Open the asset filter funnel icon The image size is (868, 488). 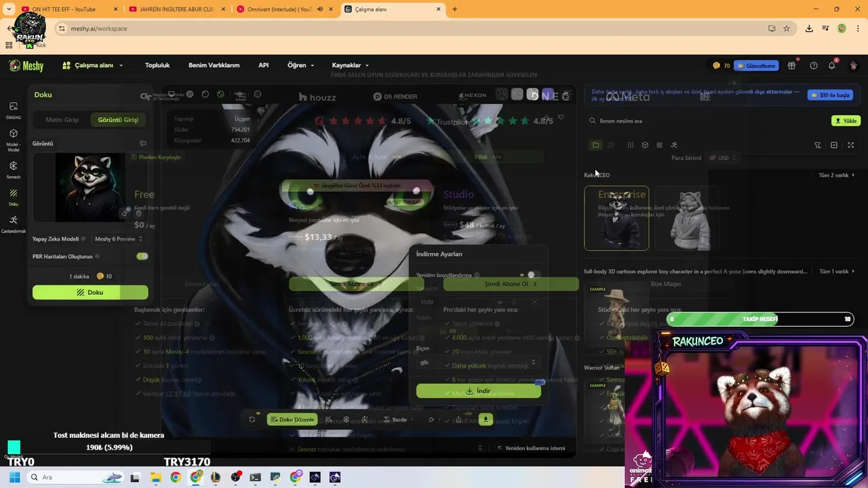817,145
